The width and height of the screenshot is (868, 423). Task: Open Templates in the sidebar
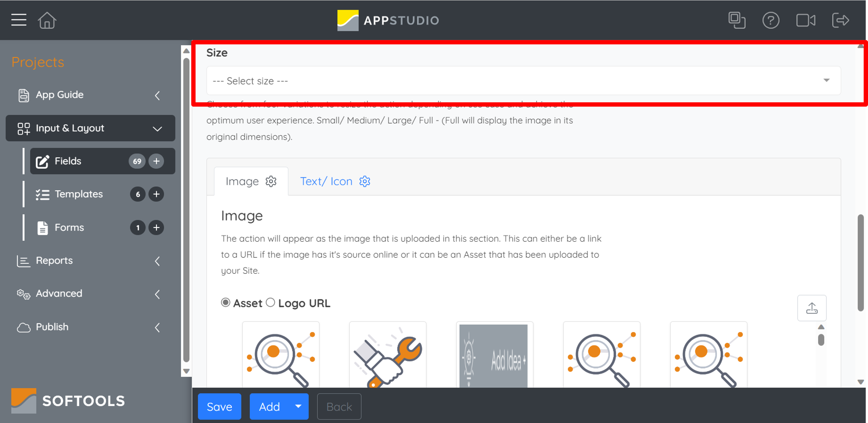[79, 194]
